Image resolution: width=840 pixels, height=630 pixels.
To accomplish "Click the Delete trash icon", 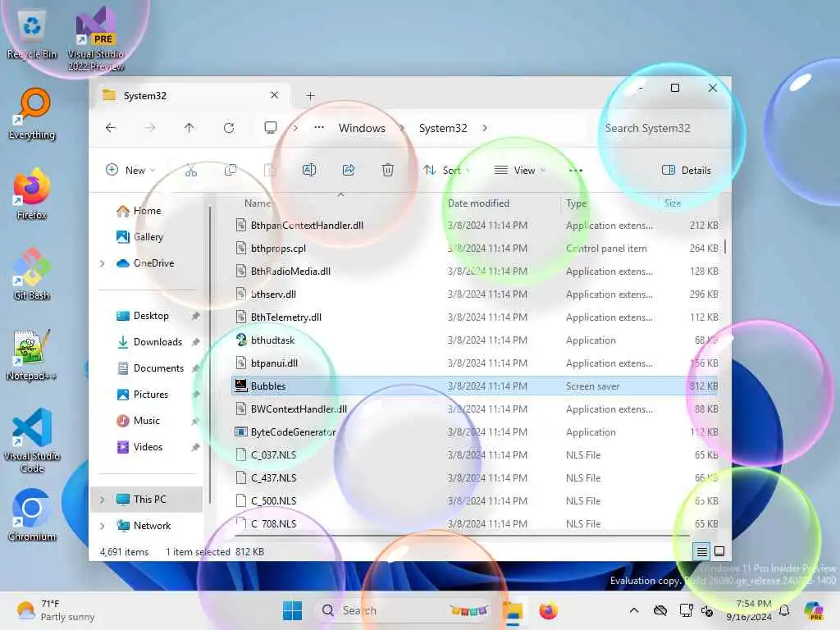I will coord(388,171).
